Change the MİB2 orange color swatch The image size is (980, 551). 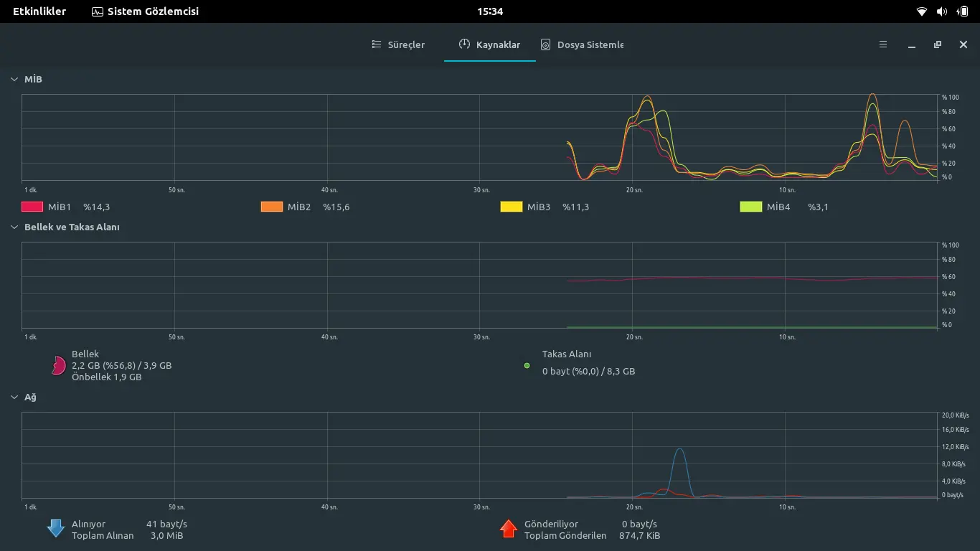pos(272,207)
